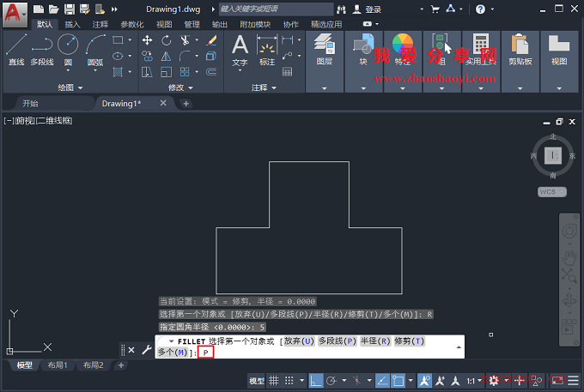Open the Start (开始) file tab

(31, 104)
